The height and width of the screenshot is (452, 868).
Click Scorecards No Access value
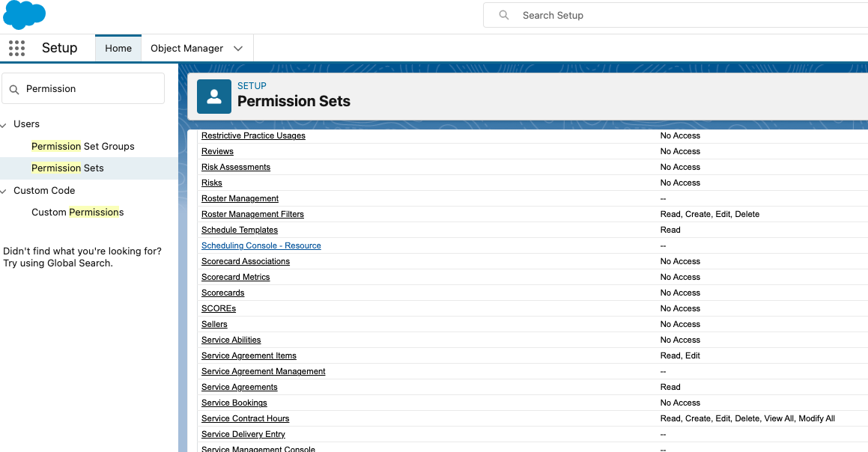(680, 293)
